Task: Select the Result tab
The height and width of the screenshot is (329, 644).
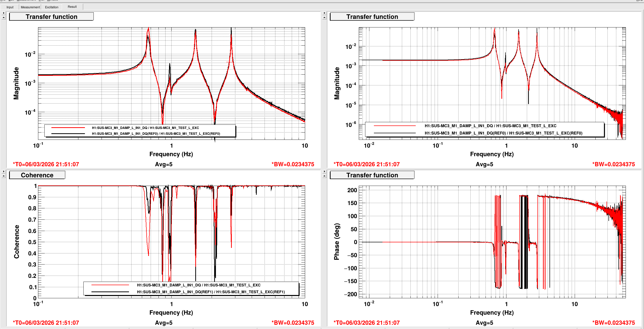Action: pos(72,7)
